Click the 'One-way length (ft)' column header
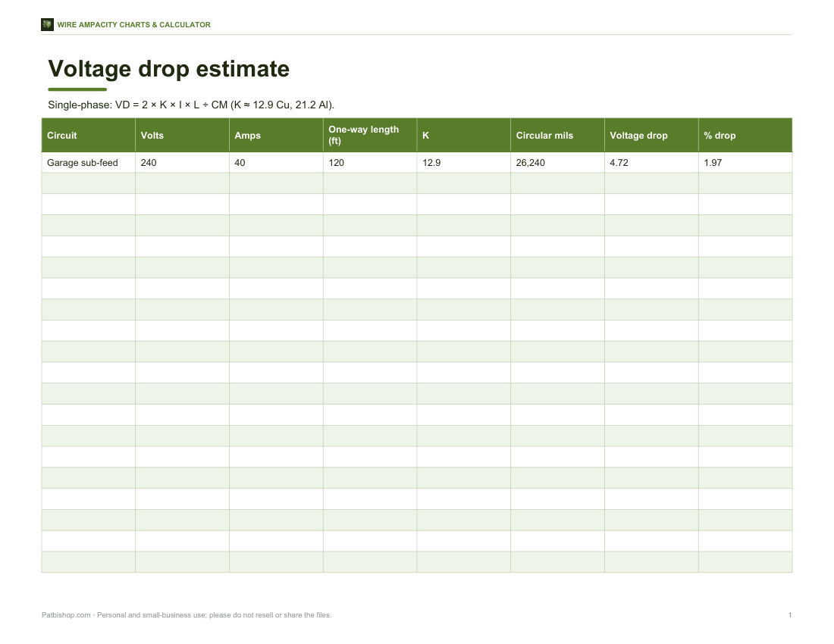 [x=370, y=136]
